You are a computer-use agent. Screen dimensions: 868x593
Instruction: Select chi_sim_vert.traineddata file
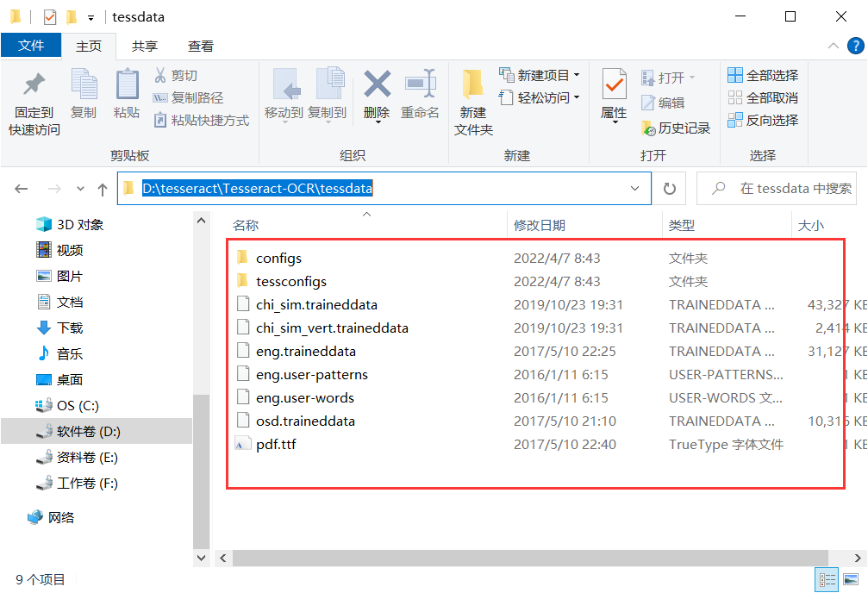[x=332, y=328]
